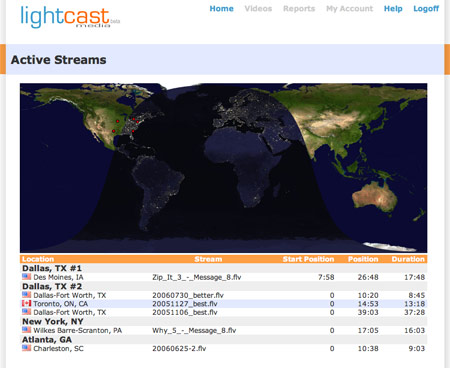Click the Stream column header
Screen dimensions: 450x368
pyautogui.click(x=208, y=259)
